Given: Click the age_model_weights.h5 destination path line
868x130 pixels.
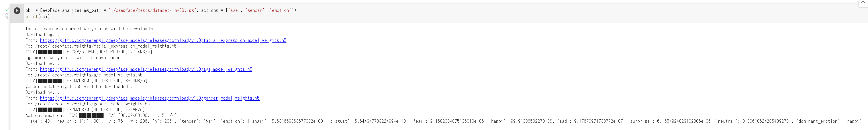Looking at the screenshot, I should tap(84, 75).
